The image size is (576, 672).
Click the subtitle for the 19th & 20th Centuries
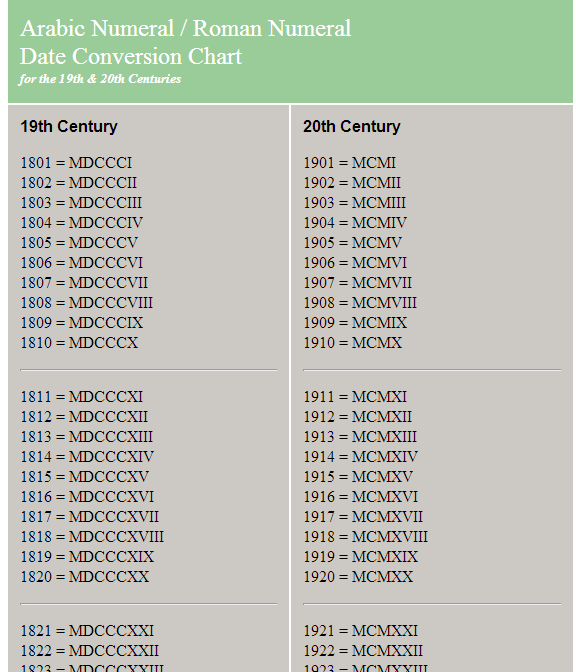point(100,79)
